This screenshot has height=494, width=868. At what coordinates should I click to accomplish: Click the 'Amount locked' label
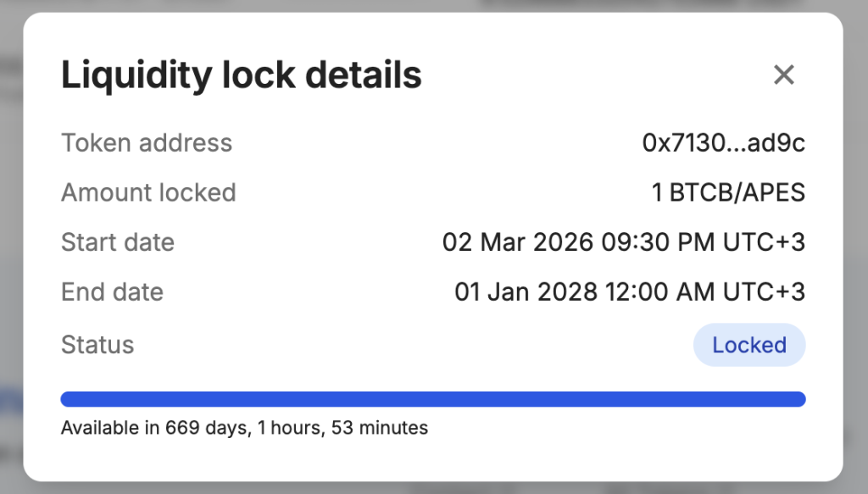coord(148,192)
